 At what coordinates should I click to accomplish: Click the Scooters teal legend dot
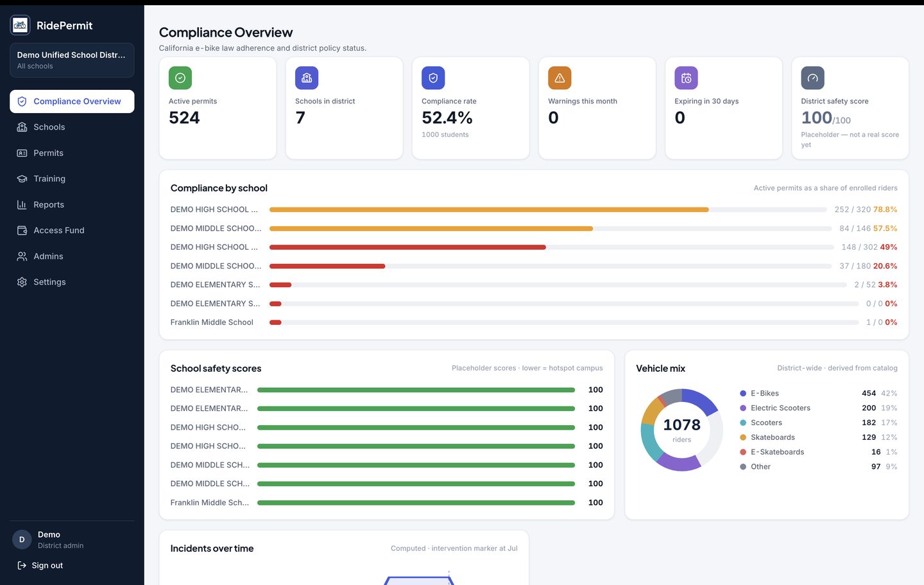pos(743,423)
